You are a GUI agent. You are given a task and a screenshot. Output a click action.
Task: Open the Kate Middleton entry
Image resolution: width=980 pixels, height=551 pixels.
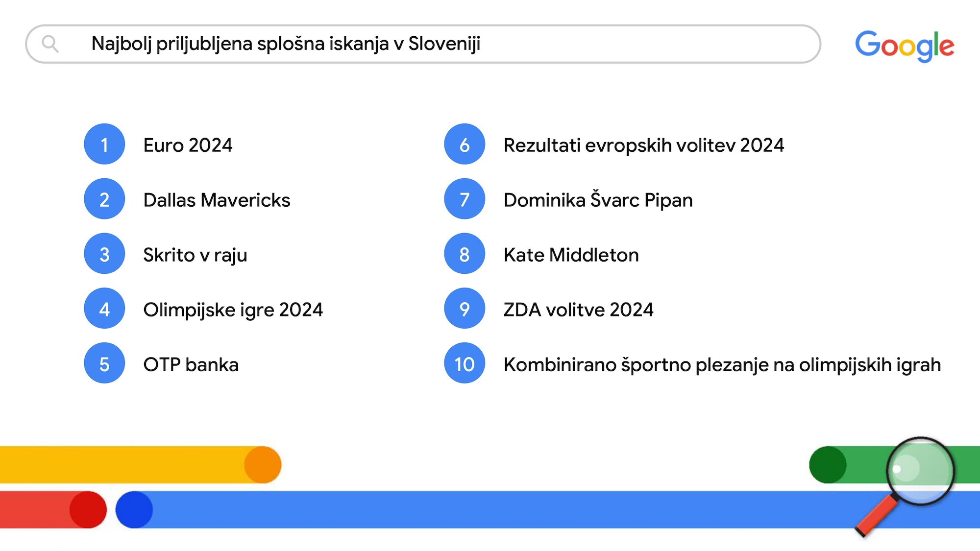tap(571, 255)
